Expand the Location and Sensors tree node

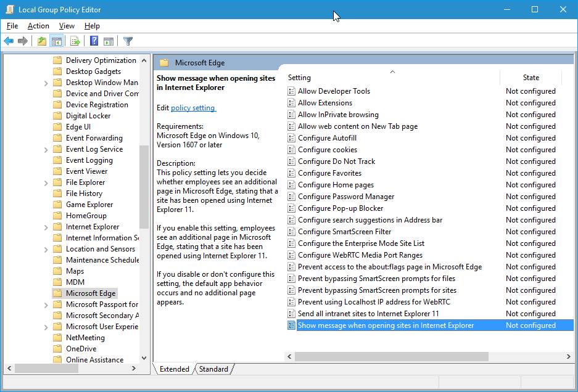[46, 250]
